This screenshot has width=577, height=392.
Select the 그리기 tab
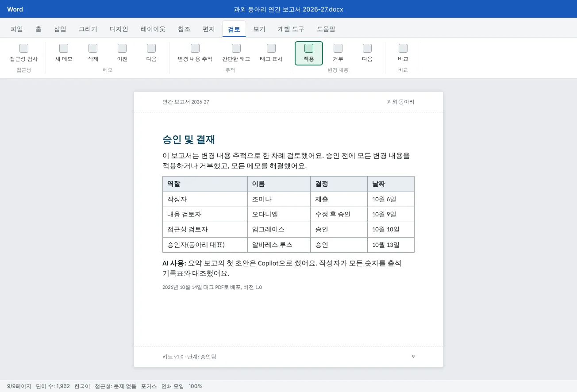point(88,29)
